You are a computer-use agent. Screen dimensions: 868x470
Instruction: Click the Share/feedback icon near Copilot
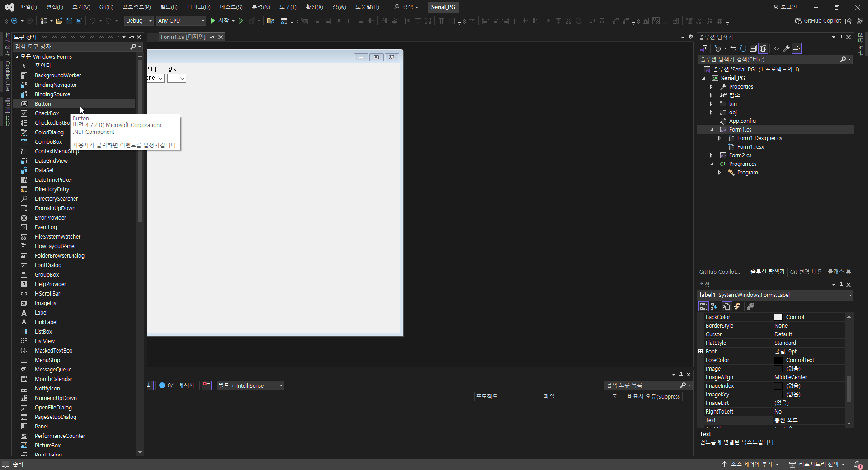pyautogui.click(x=849, y=21)
